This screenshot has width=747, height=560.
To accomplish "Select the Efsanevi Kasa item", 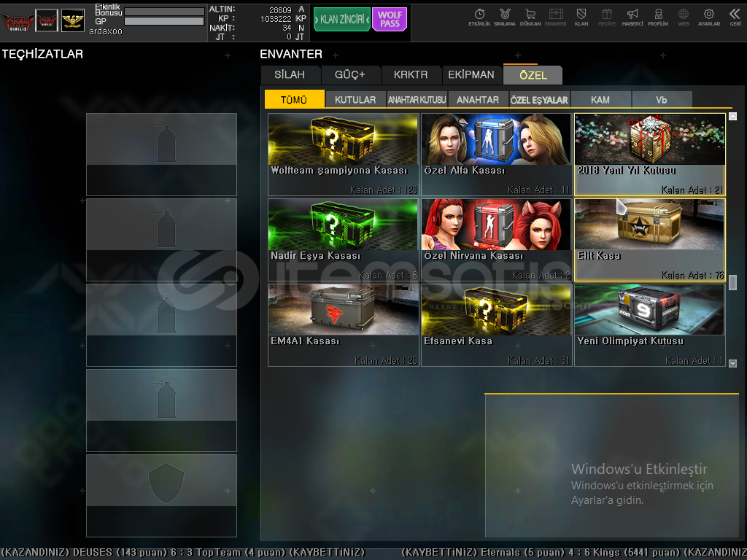I will (x=496, y=325).
